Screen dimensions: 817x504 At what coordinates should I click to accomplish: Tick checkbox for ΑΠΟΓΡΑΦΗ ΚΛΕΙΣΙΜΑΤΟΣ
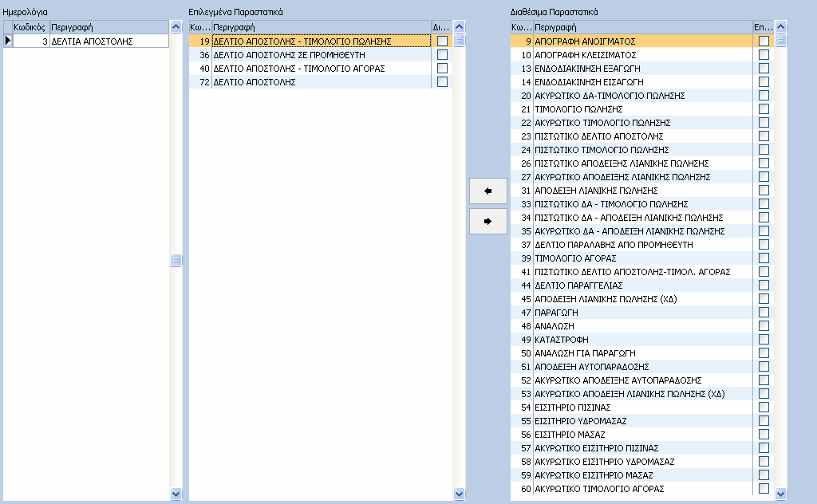pyautogui.click(x=764, y=54)
